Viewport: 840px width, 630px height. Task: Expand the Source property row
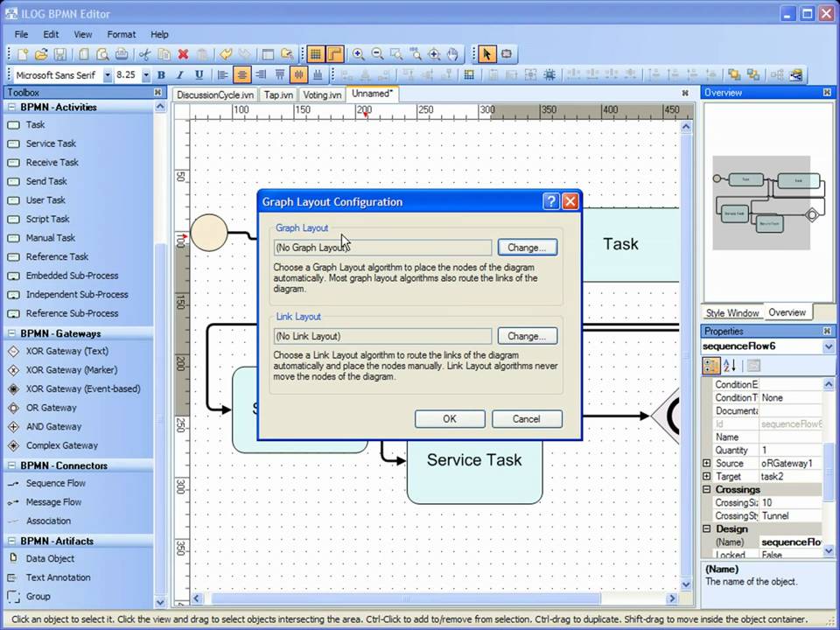tap(707, 463)
